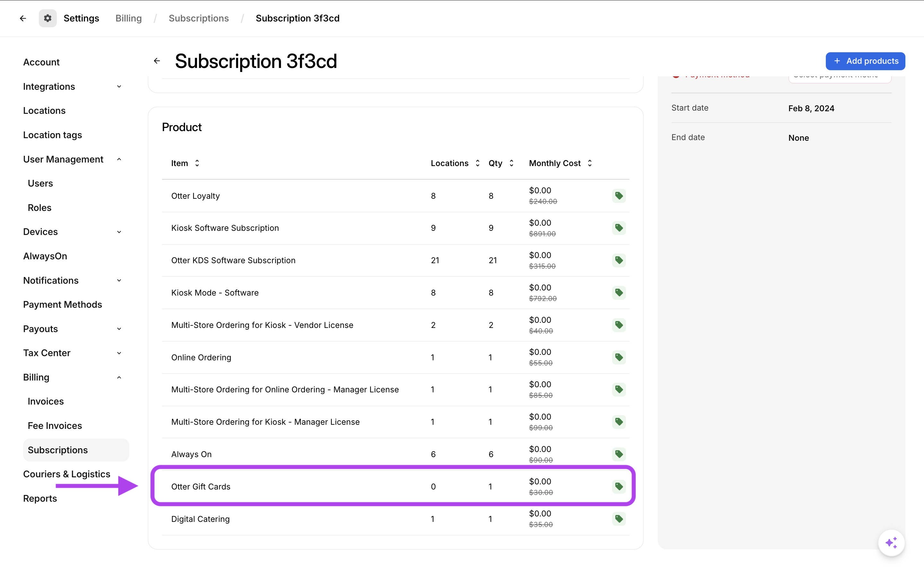Click the Add products button

point(865,61)
